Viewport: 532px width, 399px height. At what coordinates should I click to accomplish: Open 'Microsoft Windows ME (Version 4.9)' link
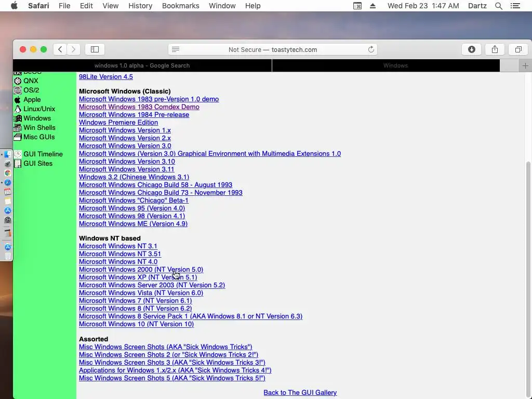134,224
